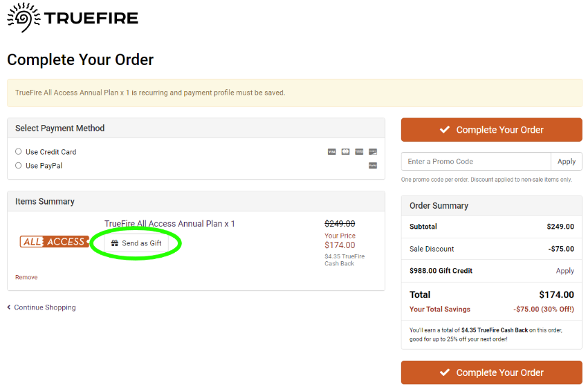Click the Continue Shopping back chevron
Image resolution: width=588 pixels, height=389 pixels.
click(9, 307)
